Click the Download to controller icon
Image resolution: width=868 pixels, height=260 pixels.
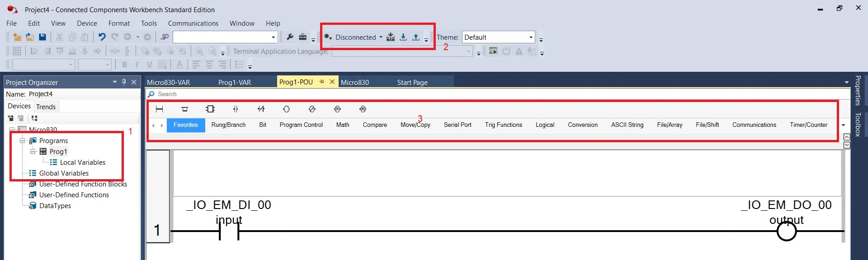[x=403, y=37]
